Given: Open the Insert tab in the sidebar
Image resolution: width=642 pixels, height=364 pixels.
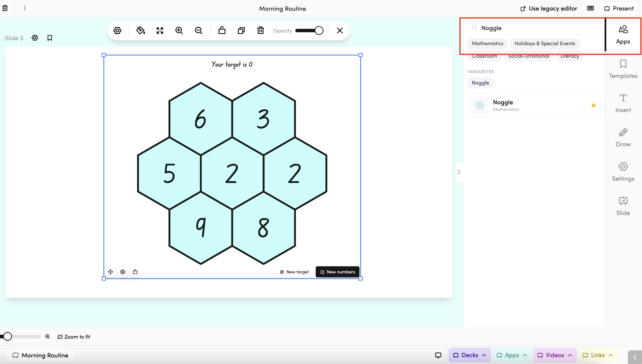Looking at the screenshot, I should coord(623,103).
